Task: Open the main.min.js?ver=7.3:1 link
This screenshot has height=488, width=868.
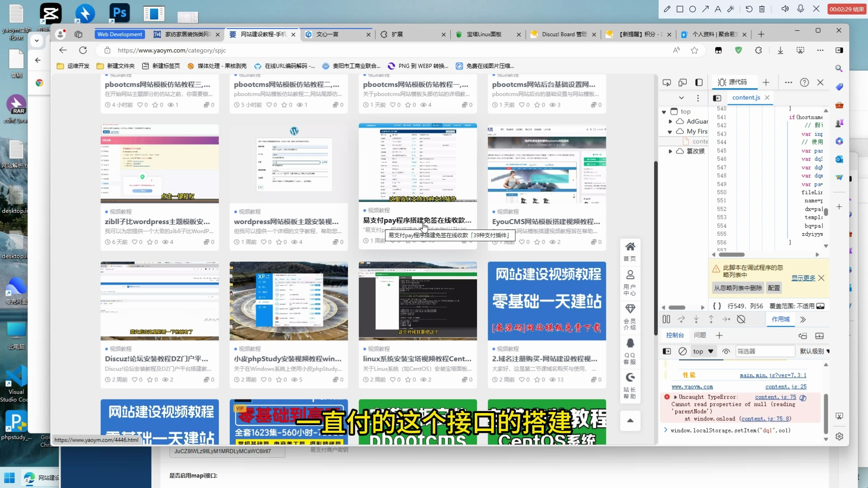Action: 773,375
